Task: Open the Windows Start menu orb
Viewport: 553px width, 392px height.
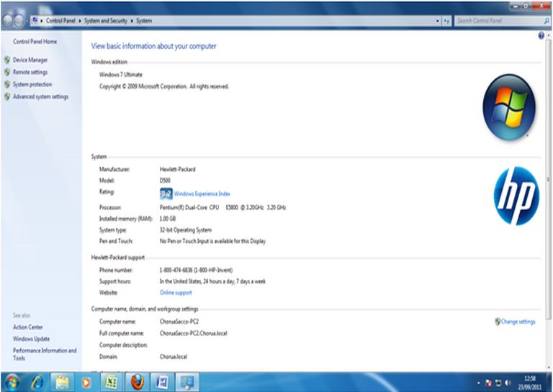Action: click(x=12, y=381)
